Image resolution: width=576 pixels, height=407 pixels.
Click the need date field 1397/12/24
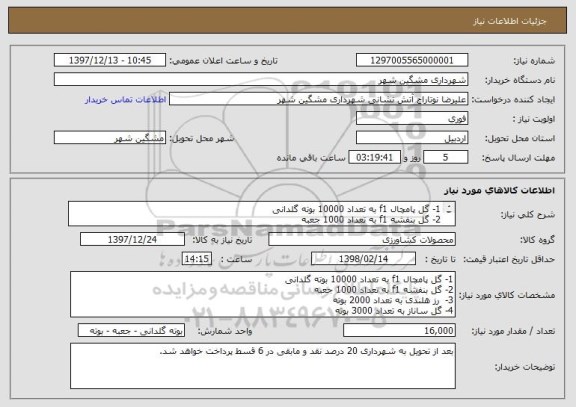pyautogui.click(x=132, y=239)
